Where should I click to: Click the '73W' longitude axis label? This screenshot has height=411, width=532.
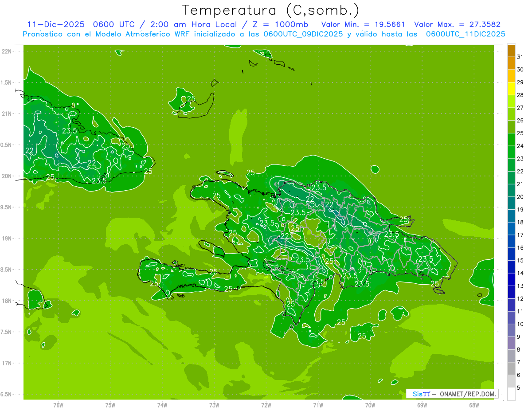pyautogui.click(x=214, y=405)
